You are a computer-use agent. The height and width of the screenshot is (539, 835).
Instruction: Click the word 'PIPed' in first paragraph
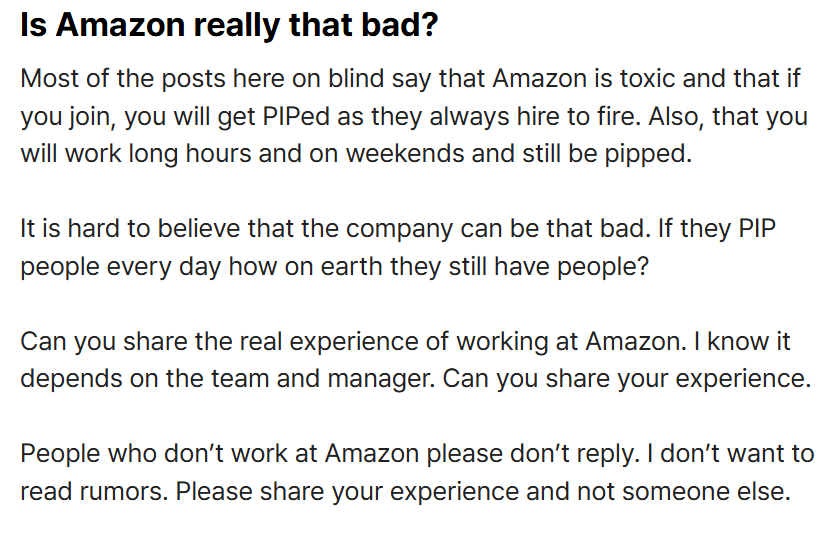(x=296, y=117)
